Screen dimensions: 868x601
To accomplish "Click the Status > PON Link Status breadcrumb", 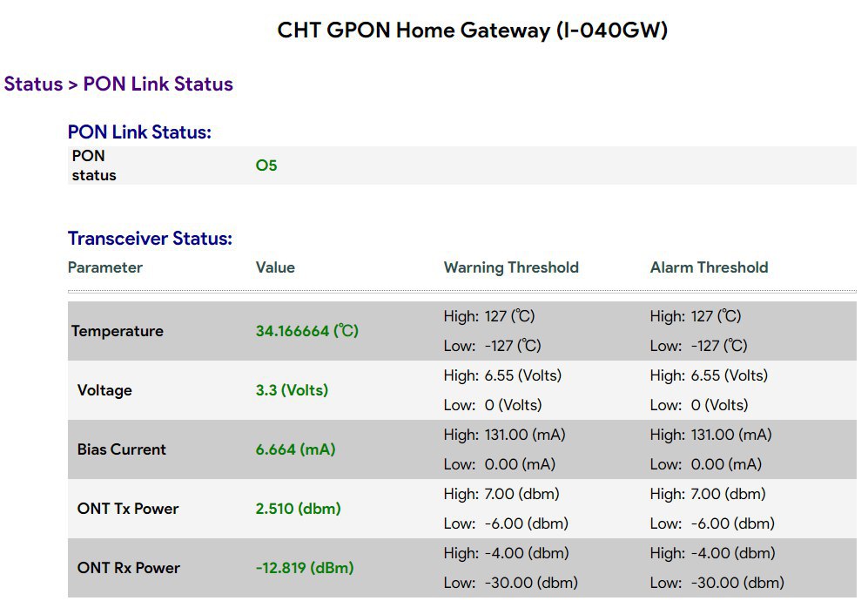I will 118,84.
